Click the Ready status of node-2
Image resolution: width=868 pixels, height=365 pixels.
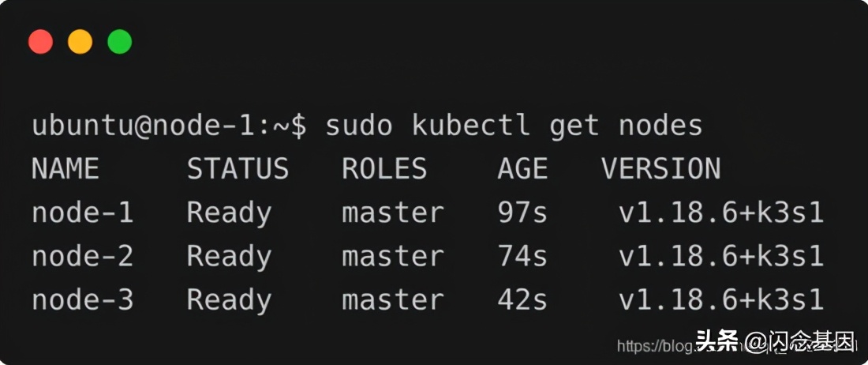(229, 256)
